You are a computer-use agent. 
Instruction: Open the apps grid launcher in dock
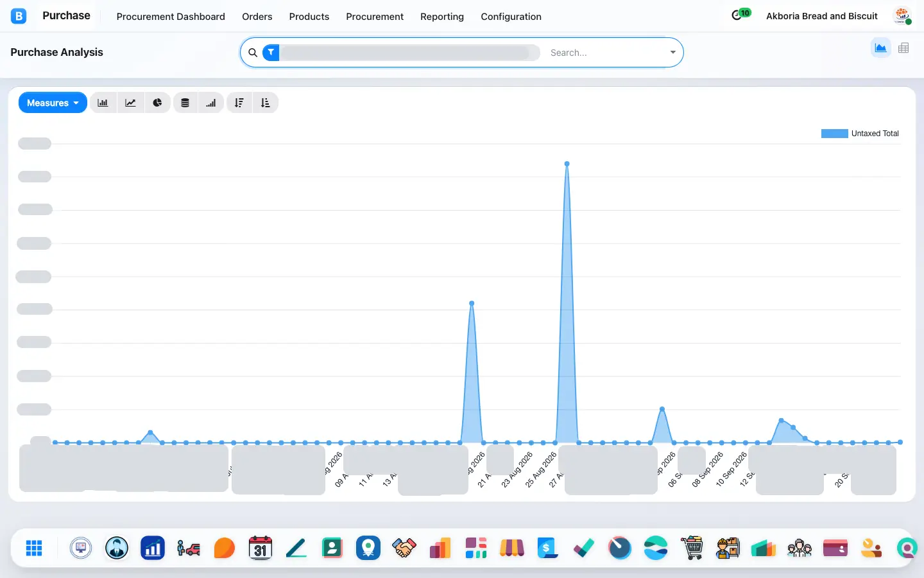[34, 548]
